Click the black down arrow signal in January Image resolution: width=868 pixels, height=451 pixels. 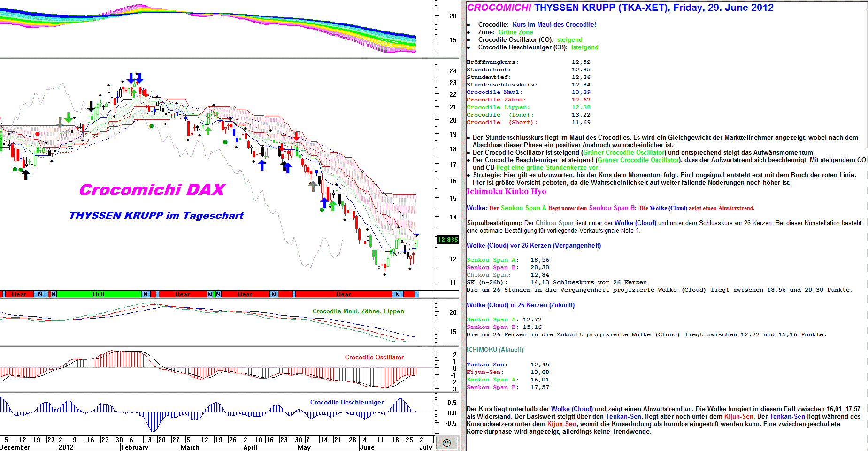pos(91,107)
